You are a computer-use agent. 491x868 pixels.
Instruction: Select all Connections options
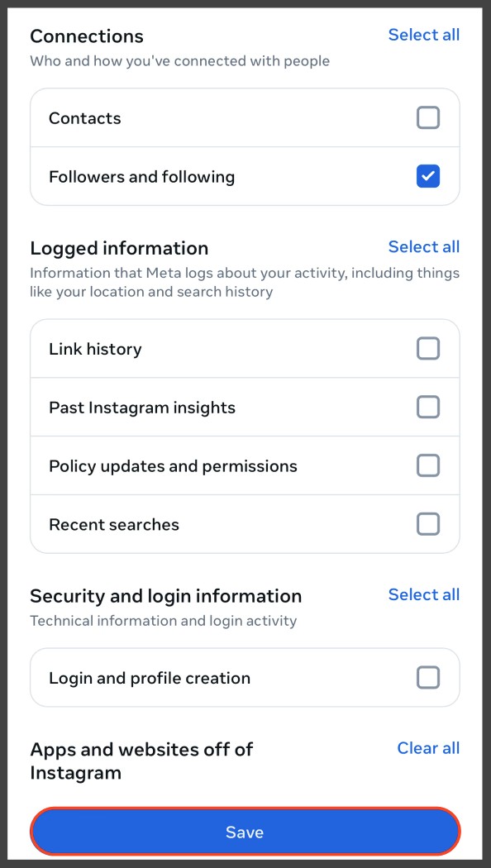point(424,35)
